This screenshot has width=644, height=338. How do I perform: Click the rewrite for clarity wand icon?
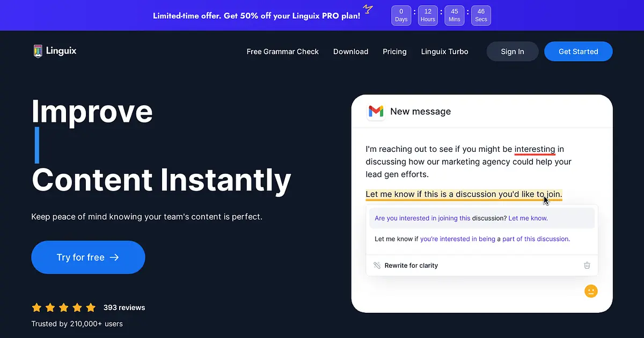tap(377, 265)
